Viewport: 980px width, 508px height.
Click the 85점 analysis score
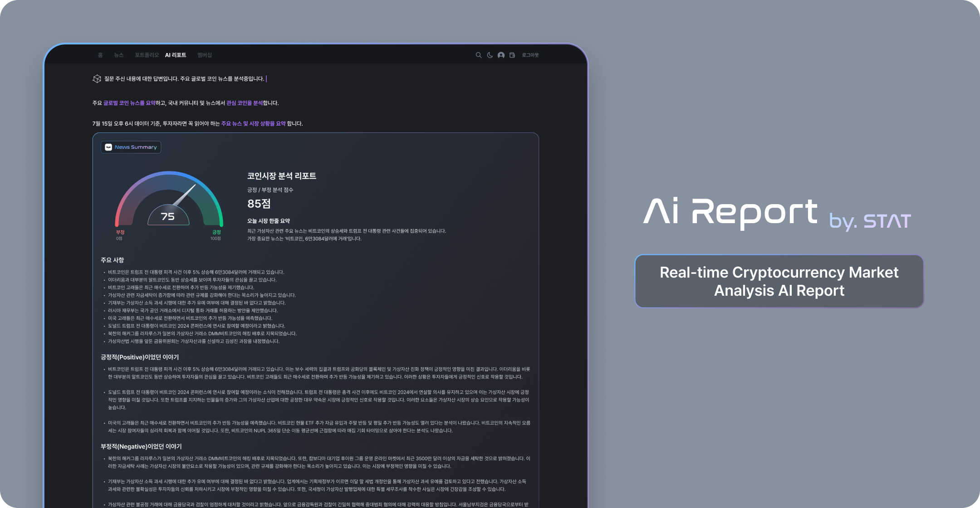coord(259,204)
